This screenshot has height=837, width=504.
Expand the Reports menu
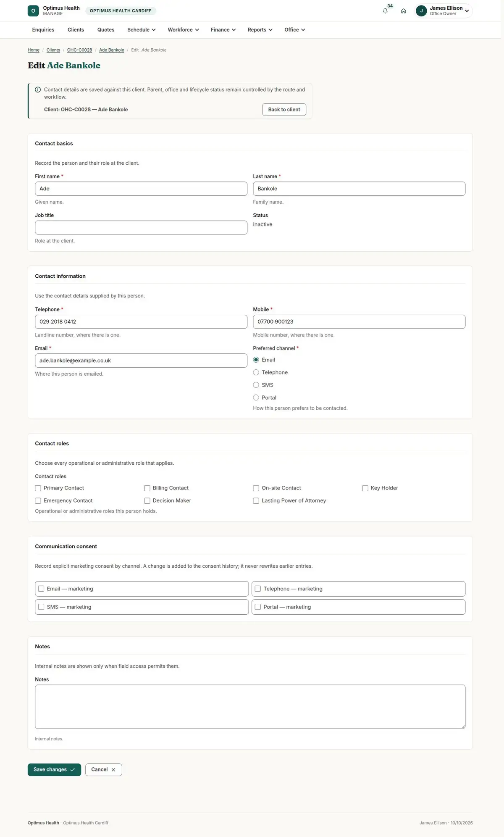pyautogui.click(x=260, y=30)
